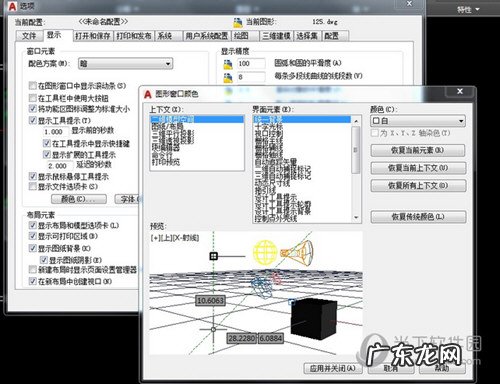Toggle display paper background checkbox
This screenshot has height=384, width=500.
tap(32, 248)
